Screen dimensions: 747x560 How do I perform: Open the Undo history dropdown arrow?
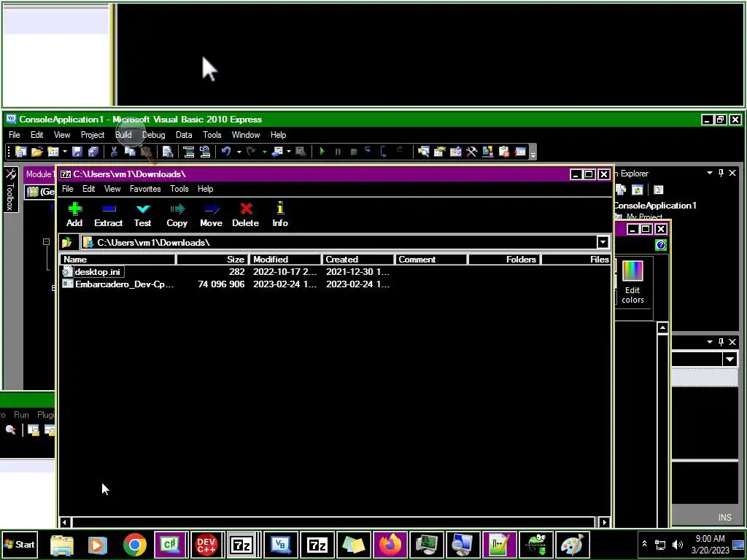239,152
